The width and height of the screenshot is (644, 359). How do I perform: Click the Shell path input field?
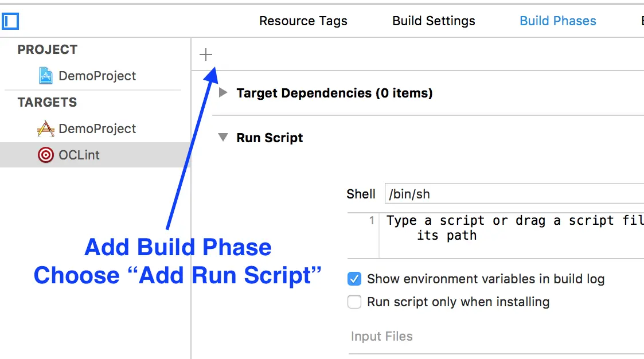tap(514, 194)
